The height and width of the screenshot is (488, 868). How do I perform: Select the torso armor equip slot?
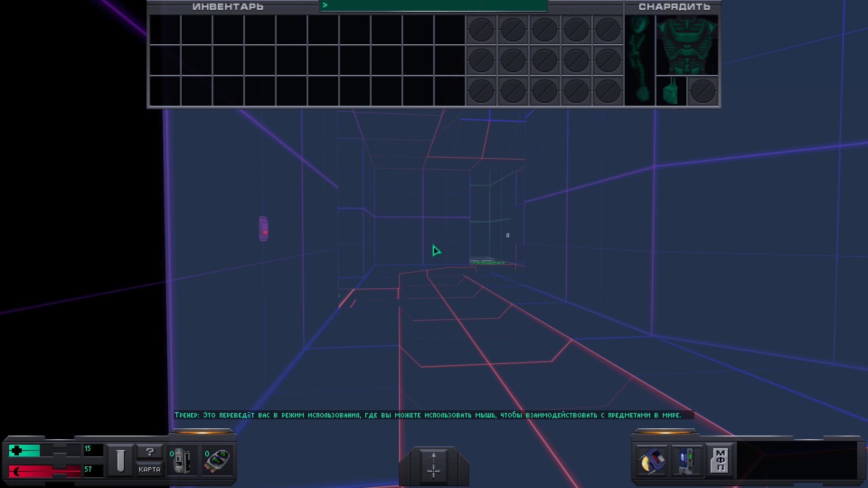[687, 45]
